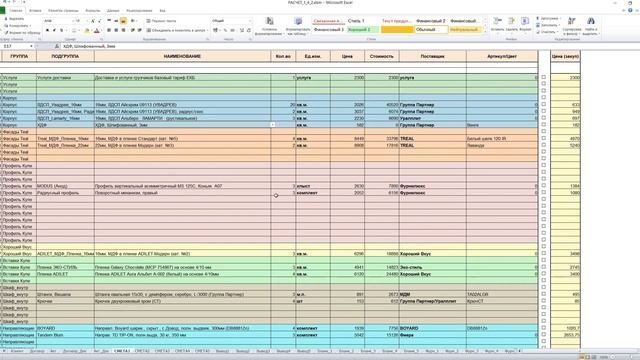
Task: Switch to the Данные ribbon tab
Action: coord(113,11)
